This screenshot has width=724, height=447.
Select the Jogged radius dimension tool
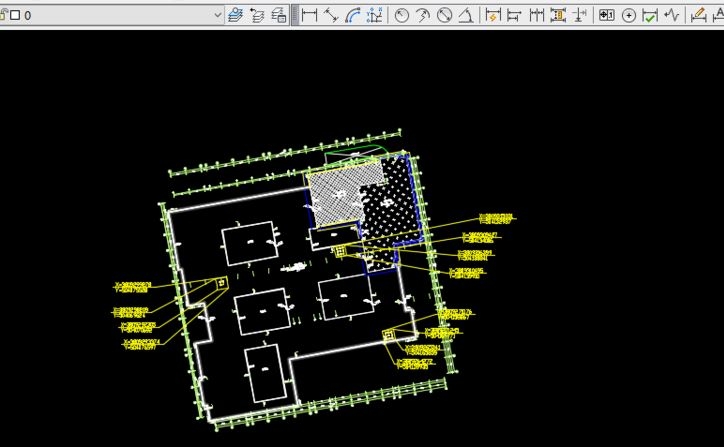423,15
